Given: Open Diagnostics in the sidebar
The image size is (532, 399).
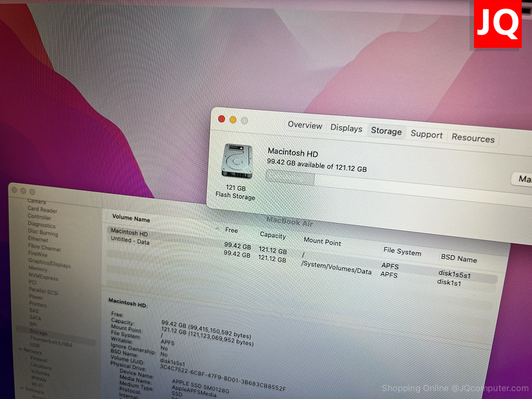Looking at the screenshot, I should [x=42, y=225].
